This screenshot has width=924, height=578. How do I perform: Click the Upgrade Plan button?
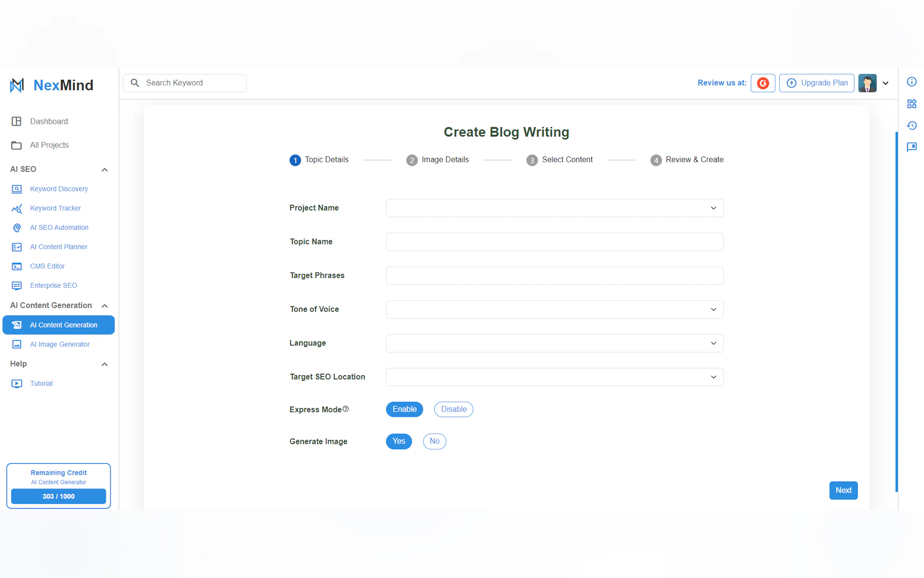pos(816,83)
